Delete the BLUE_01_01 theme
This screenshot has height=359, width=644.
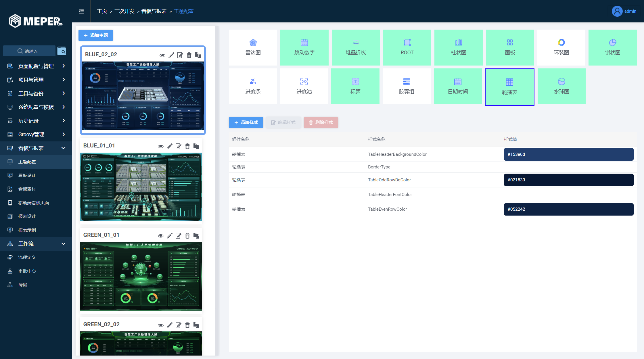click(187, 146)
